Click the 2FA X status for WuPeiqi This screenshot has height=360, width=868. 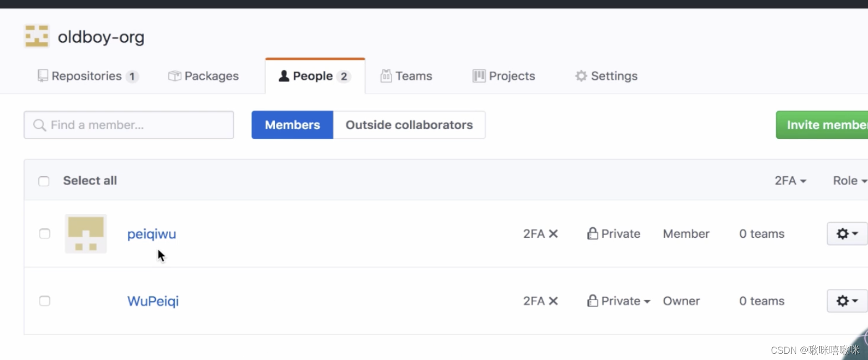point(541,301)
